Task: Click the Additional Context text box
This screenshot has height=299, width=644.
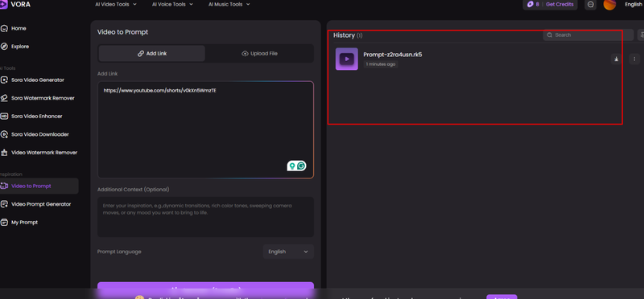Action: click(205, 216)
